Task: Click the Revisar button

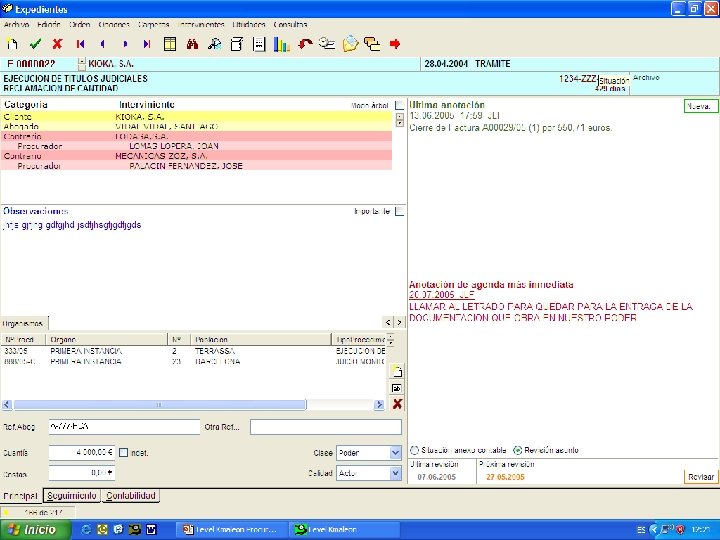Action: click(700, 477)
